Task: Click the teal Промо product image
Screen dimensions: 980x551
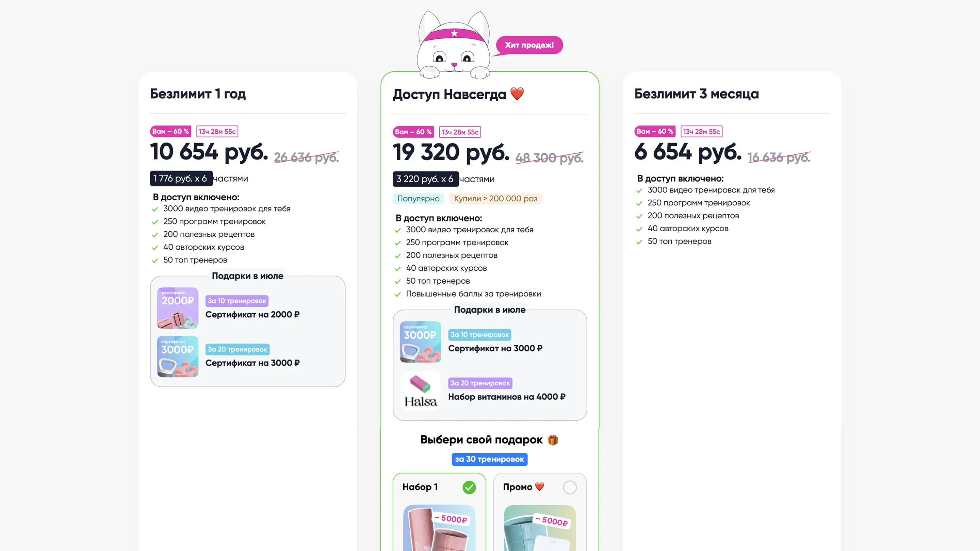Action: click(x=539, y=529)
